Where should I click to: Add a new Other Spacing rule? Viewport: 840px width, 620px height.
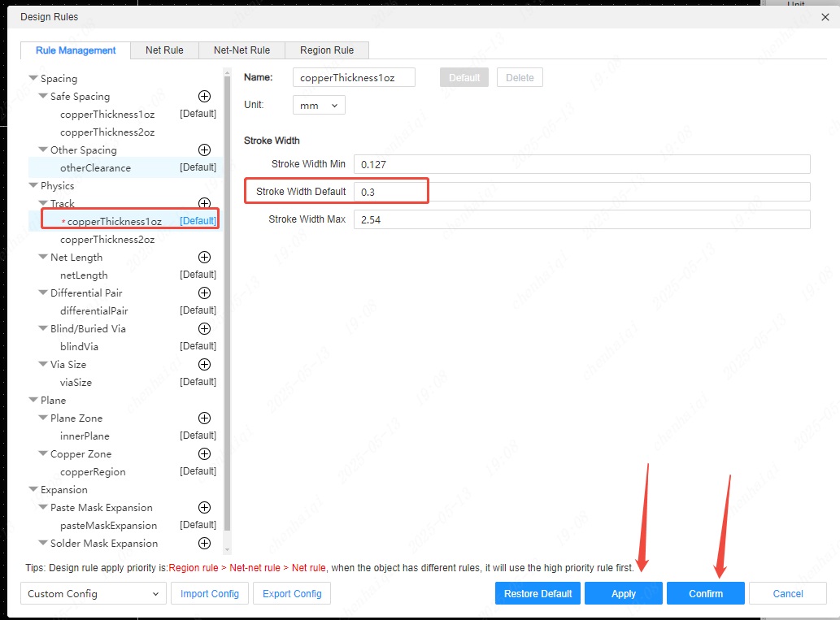(204, 150)
